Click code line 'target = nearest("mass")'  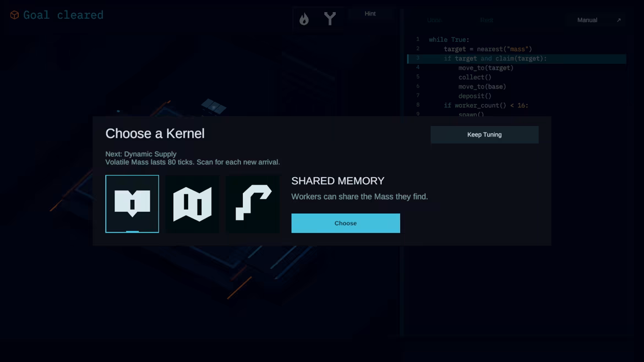coord(488,49)
